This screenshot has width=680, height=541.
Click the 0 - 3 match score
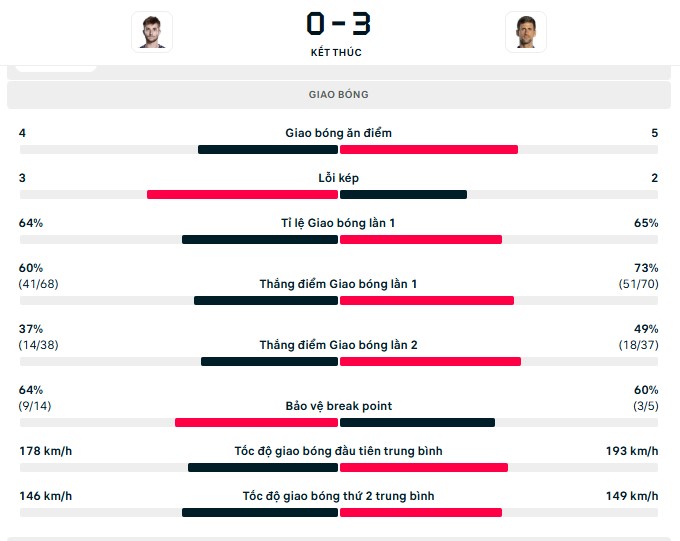[x=338, y=23]
